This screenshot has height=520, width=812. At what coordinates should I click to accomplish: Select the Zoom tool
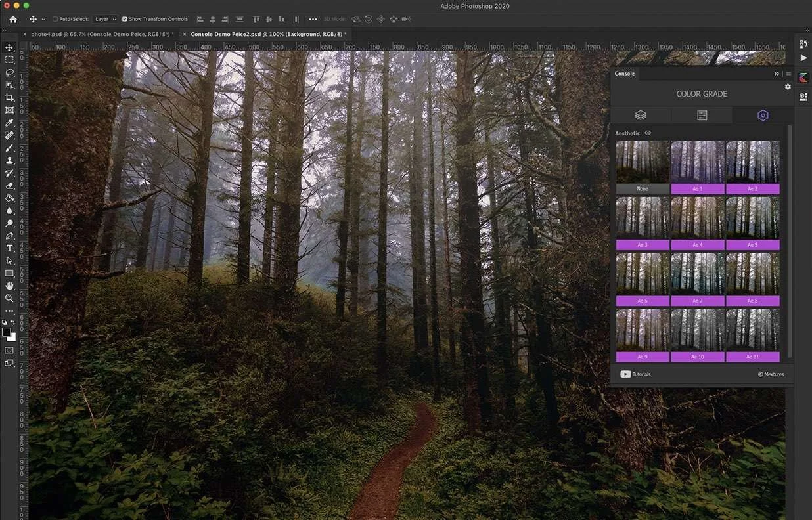click(x=9, y=298)
